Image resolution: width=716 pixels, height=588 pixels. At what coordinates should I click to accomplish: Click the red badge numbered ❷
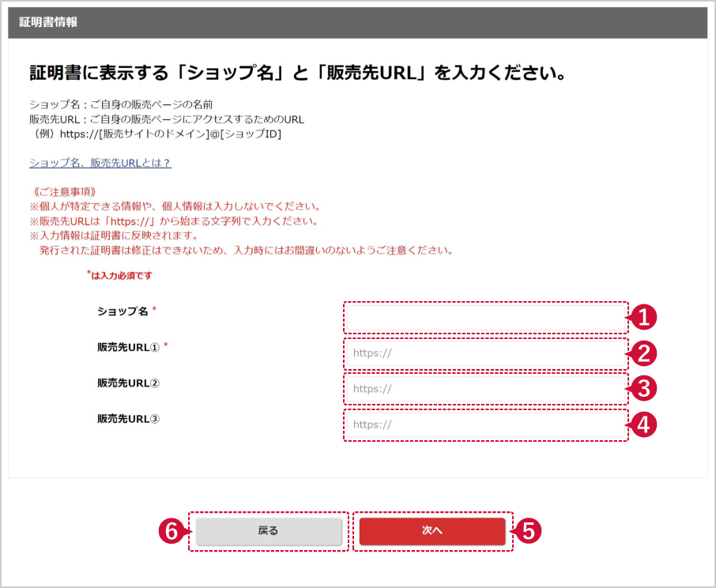645,353
